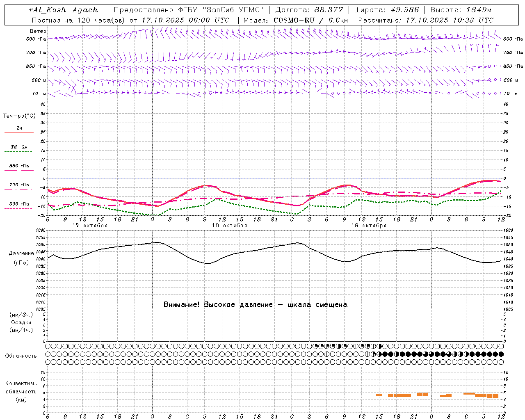Select the 2м temperature legend entry
525x420 pixels.
coord(19,128)
